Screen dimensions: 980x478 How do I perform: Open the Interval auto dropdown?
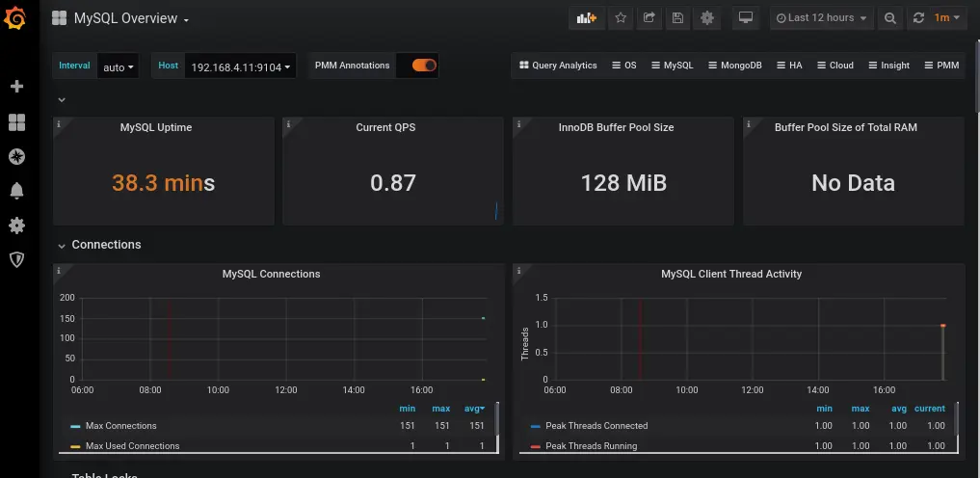pyautogui.click(x=119, y=66)
